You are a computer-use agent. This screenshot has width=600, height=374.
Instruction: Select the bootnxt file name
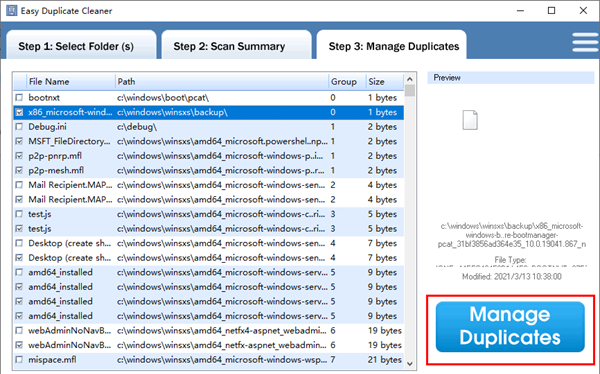[x=44, y=98]
